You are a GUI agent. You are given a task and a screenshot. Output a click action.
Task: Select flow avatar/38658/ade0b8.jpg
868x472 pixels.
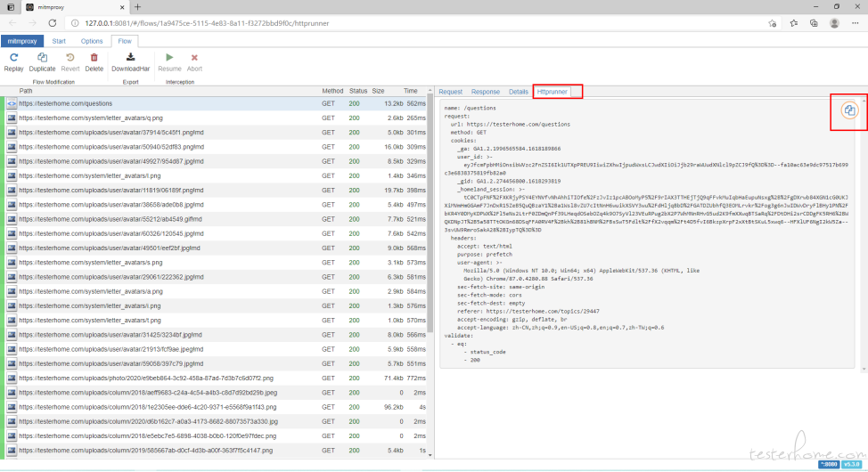(216, 204)
